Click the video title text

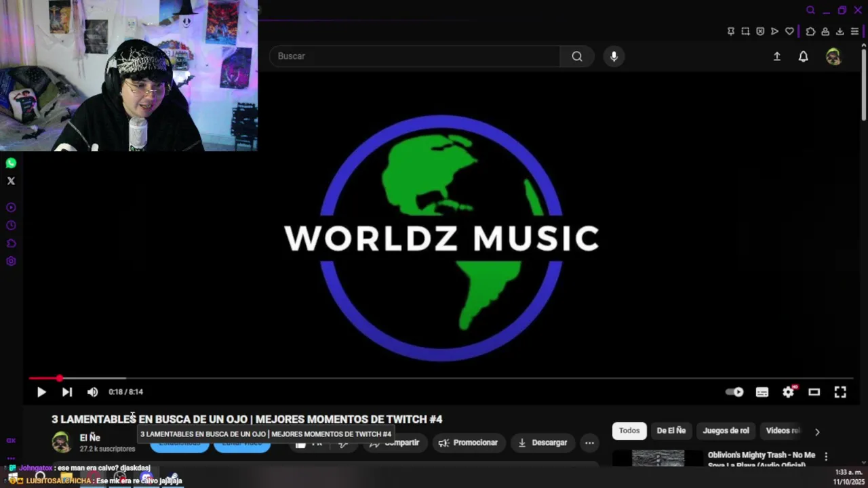click(x=247, y=420)
